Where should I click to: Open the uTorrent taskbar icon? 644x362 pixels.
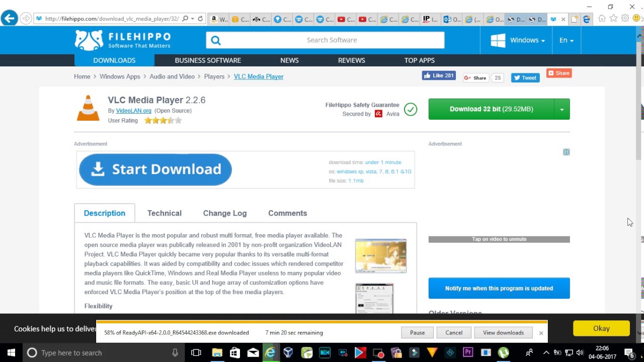[503, 352]
